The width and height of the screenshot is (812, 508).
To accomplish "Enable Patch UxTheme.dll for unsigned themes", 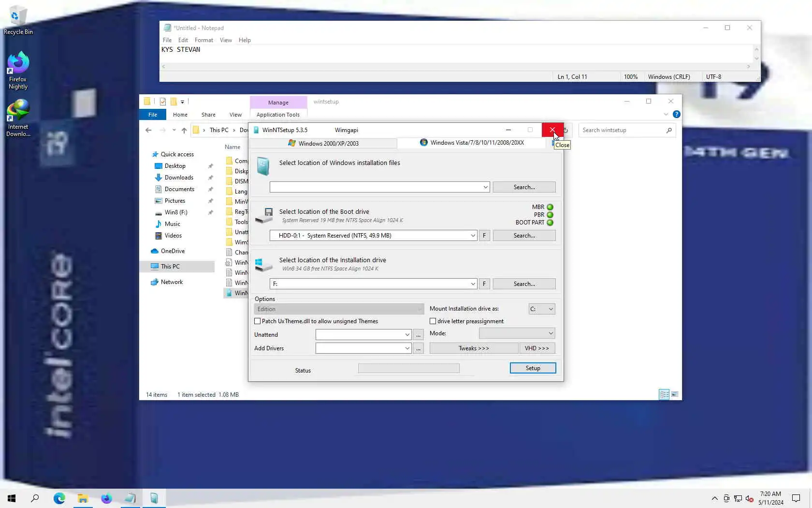I will point(258,321).
